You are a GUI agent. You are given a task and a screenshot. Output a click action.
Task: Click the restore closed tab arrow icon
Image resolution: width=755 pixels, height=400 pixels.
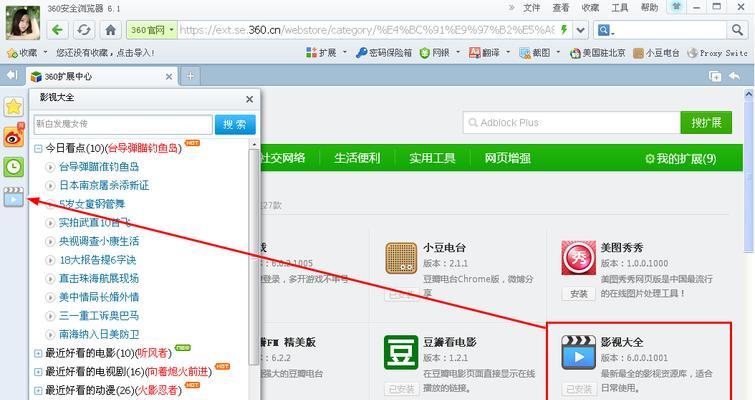[734, 76]
